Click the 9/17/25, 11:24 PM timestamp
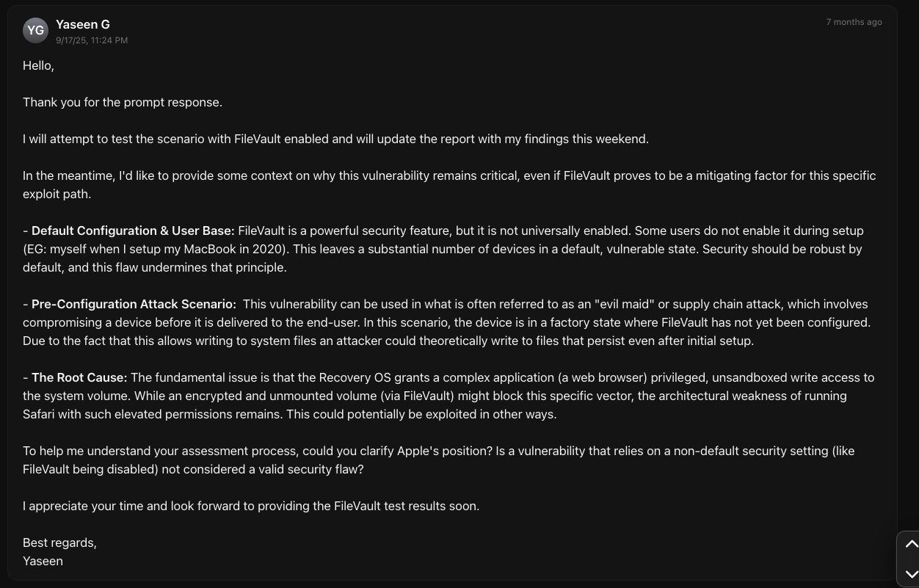This screenshot has width=919, height=588. pos(92,40)
